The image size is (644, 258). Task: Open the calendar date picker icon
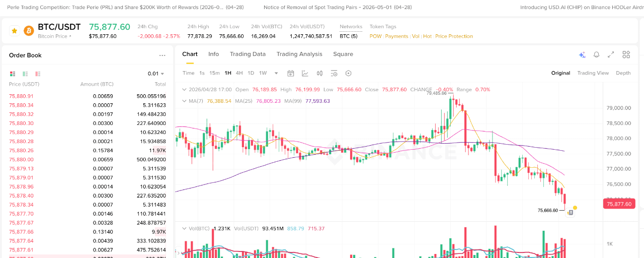290,73
